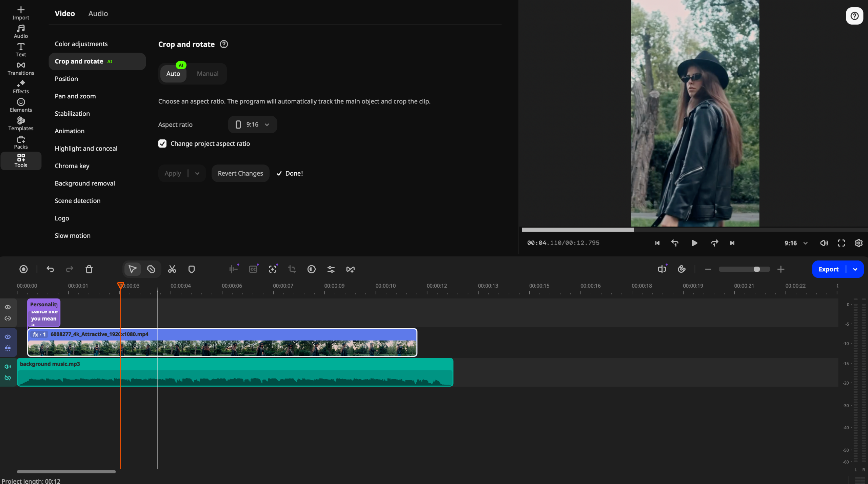The image size is (868, 484).
Task: Open the Import panel
Action: tap(21, 13)
